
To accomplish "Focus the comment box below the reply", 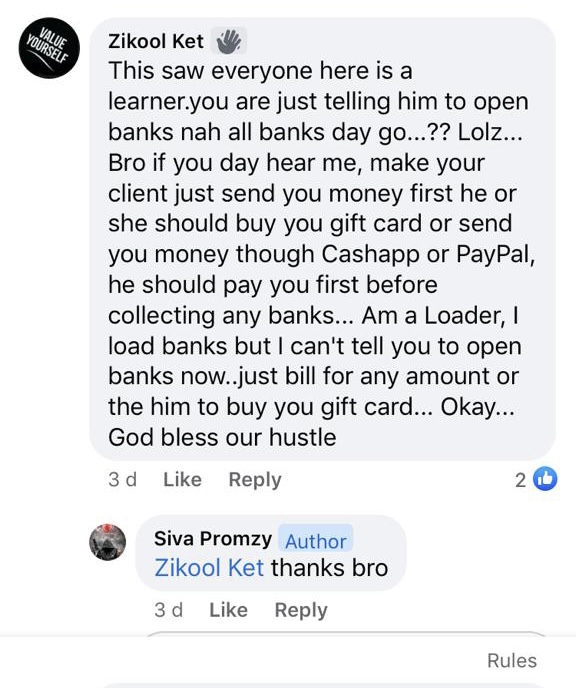I will click(347, 634).
